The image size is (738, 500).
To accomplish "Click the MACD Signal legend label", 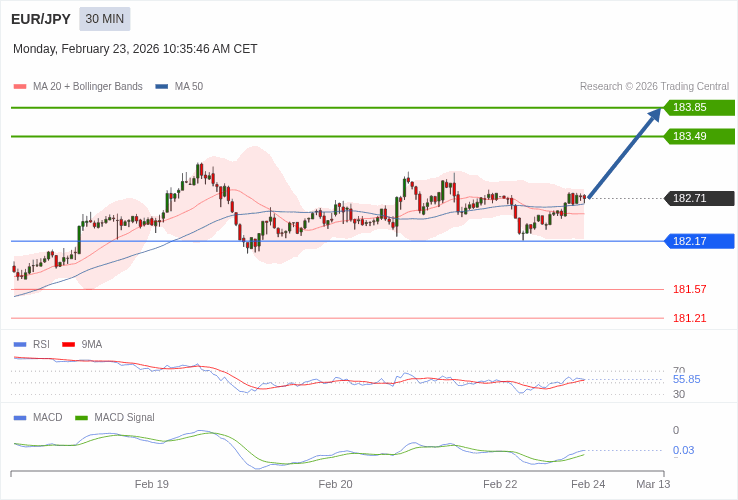I will point(124,418).
